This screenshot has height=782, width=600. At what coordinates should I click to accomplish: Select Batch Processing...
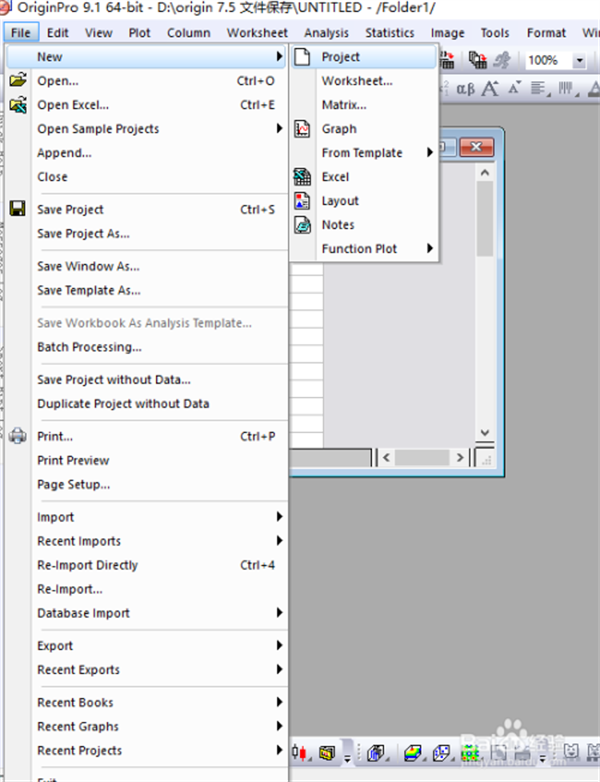tap(147, 347)
